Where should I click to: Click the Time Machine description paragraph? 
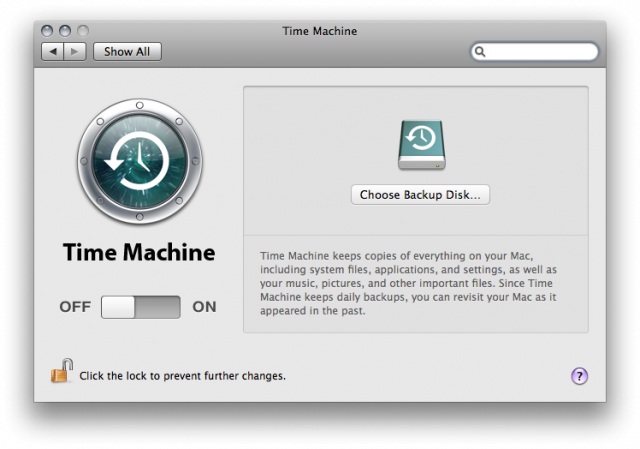click(408, 283)
